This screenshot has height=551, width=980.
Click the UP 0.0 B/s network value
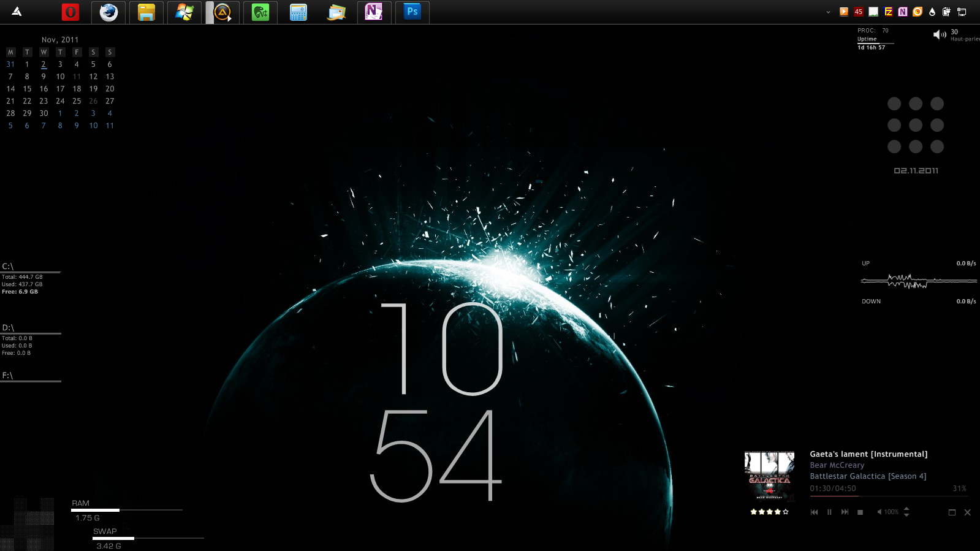pos(967,264)
